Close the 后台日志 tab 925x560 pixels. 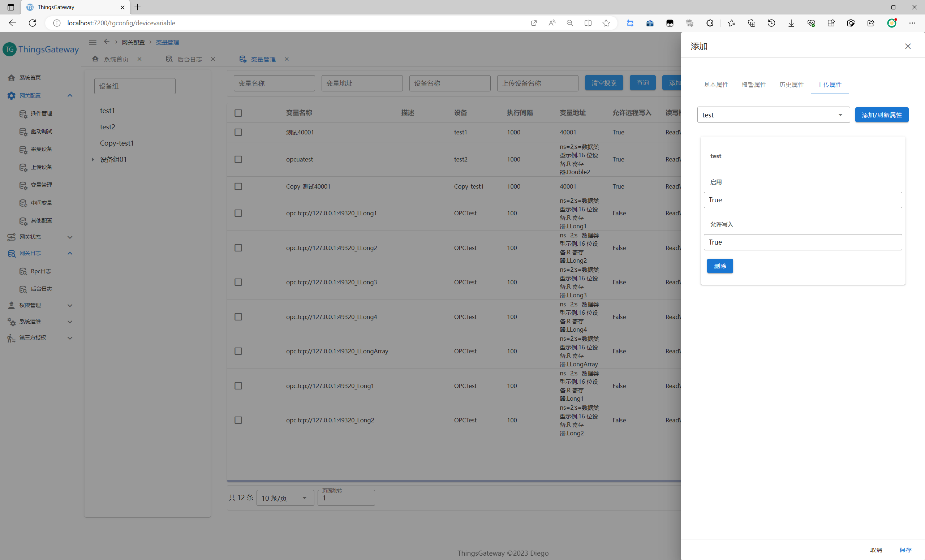(213, 59)
